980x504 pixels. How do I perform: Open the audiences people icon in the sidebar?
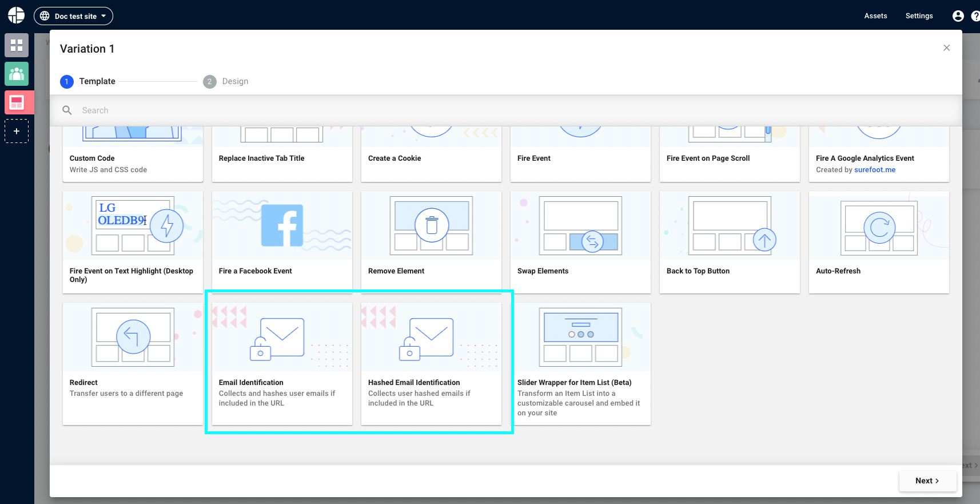point(17,74)
